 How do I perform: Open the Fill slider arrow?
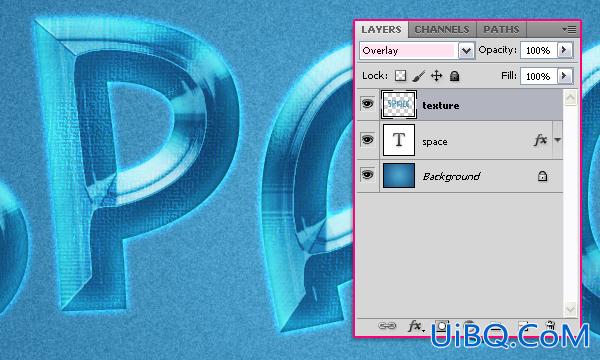[564, 76]
